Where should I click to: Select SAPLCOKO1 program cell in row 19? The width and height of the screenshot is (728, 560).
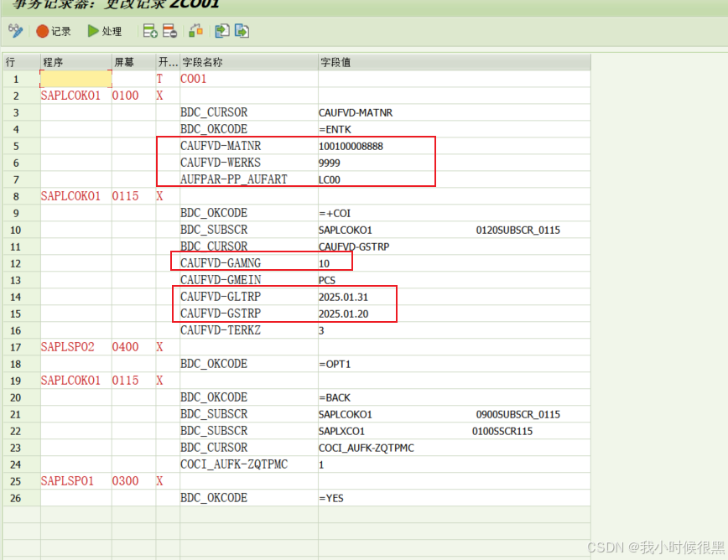70,381
